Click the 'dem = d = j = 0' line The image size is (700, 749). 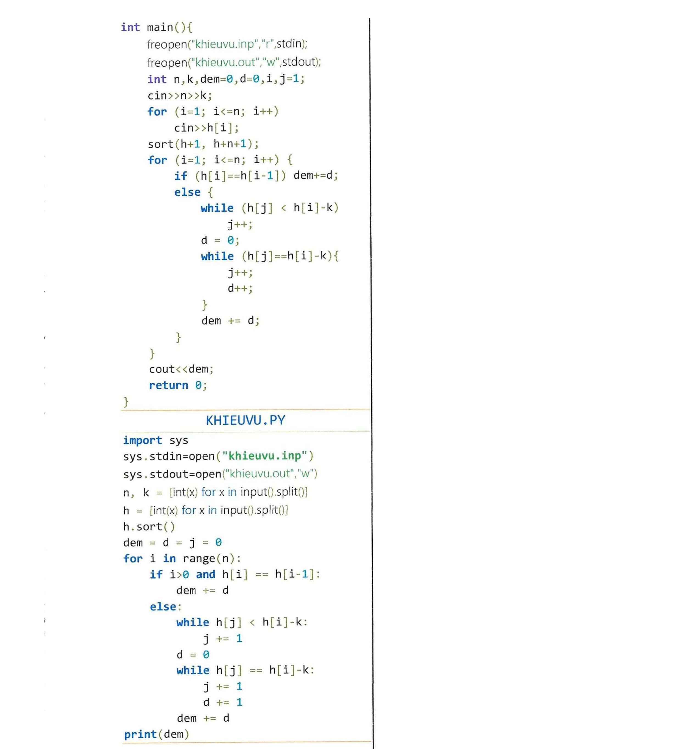click(x=172, y=543)
